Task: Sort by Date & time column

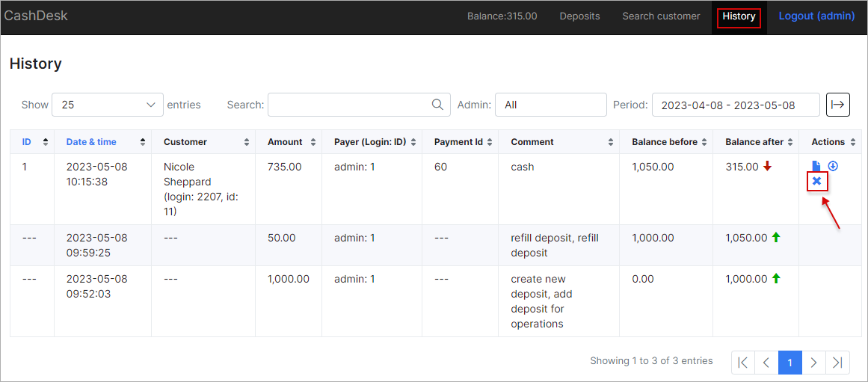Action: pyautogui.click(x=102, y=142)
